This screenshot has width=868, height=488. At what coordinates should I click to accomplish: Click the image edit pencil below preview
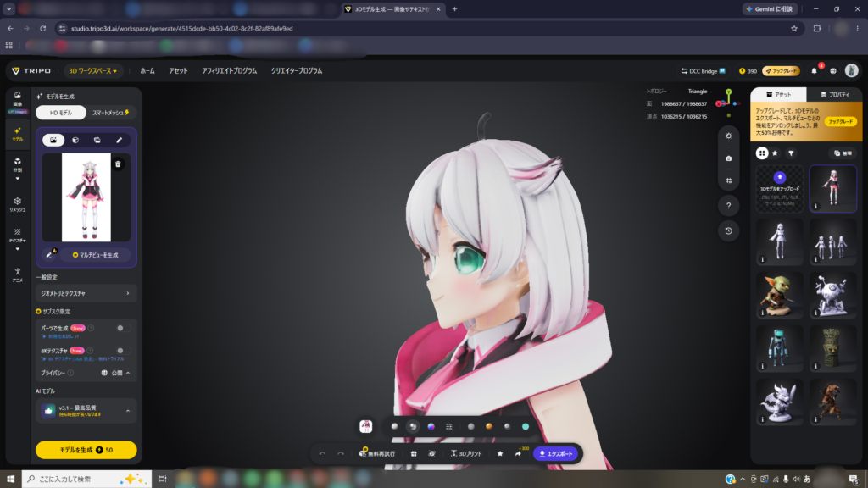coord(50,254)
